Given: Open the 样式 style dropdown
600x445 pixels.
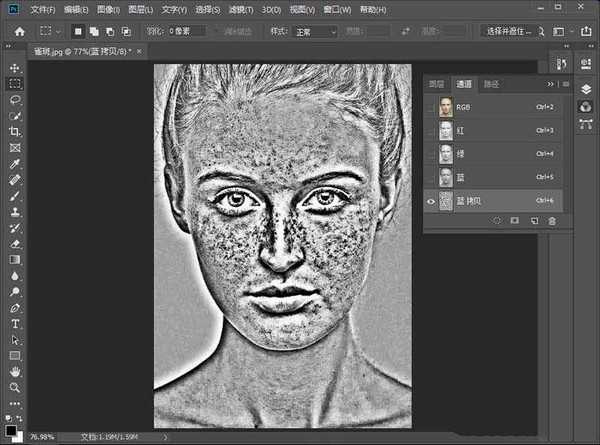Looking at the screenshot, I should point(316,31).
